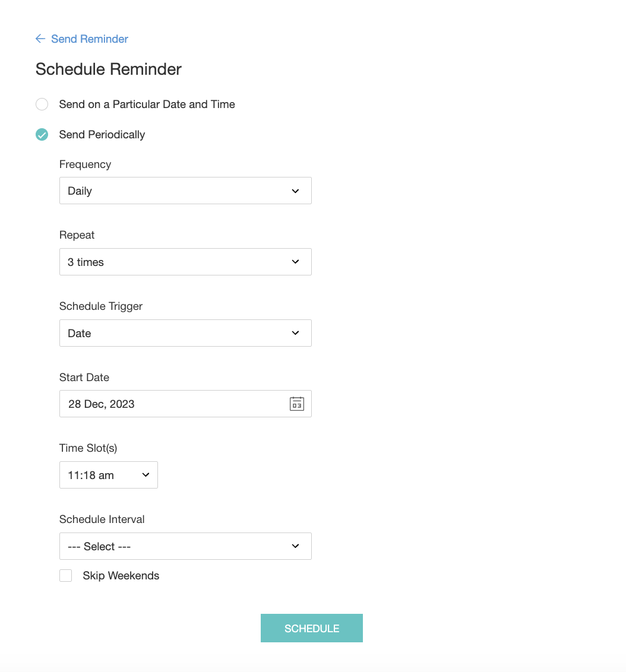Open the Schedule Trigger dropdown set to Date

pyautogui.click(x=178, y=333)
